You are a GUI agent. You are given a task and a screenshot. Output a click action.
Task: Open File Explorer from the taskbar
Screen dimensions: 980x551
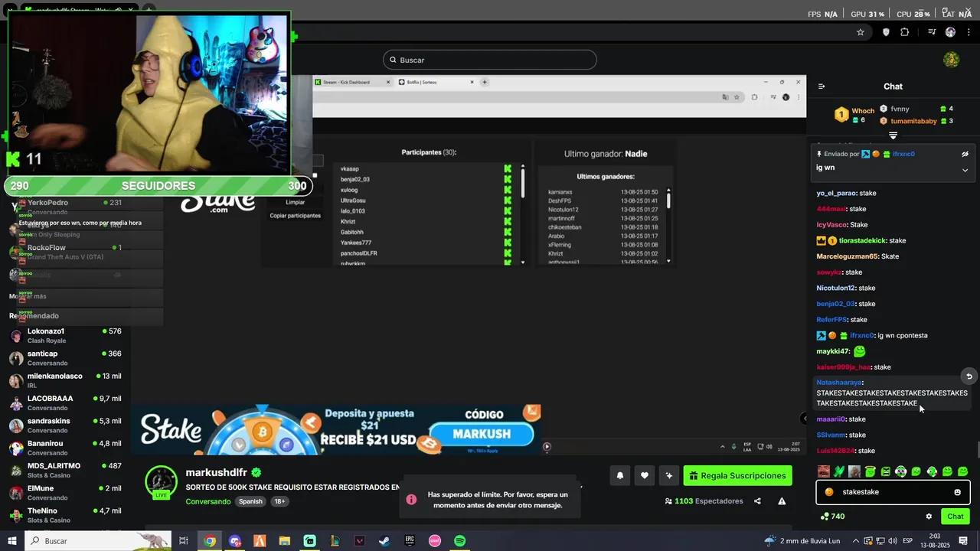click(285, 541)
